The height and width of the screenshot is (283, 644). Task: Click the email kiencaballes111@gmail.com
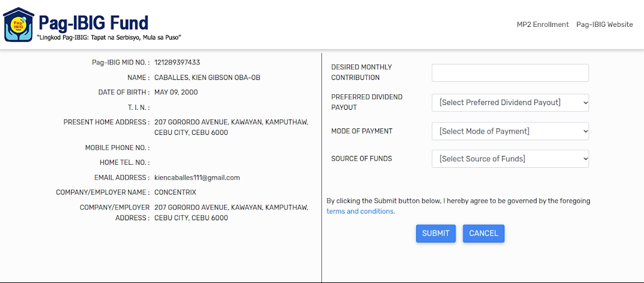pos(197,177)
